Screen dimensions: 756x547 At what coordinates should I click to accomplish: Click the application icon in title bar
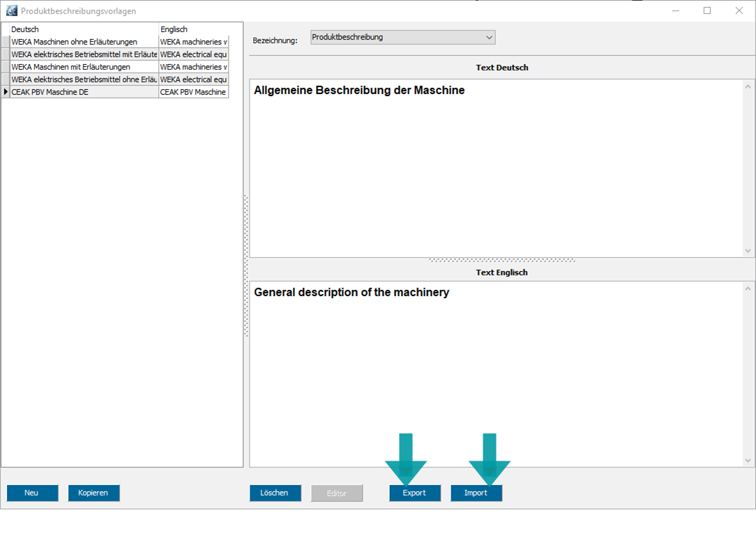coord(11,10)
